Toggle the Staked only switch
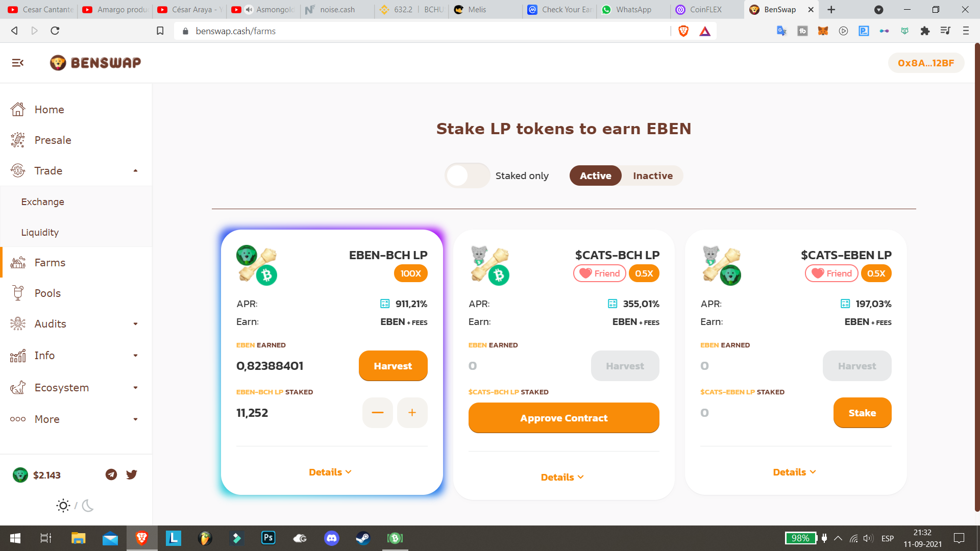This screenshot has width=980, height=551. pos(467,176)
